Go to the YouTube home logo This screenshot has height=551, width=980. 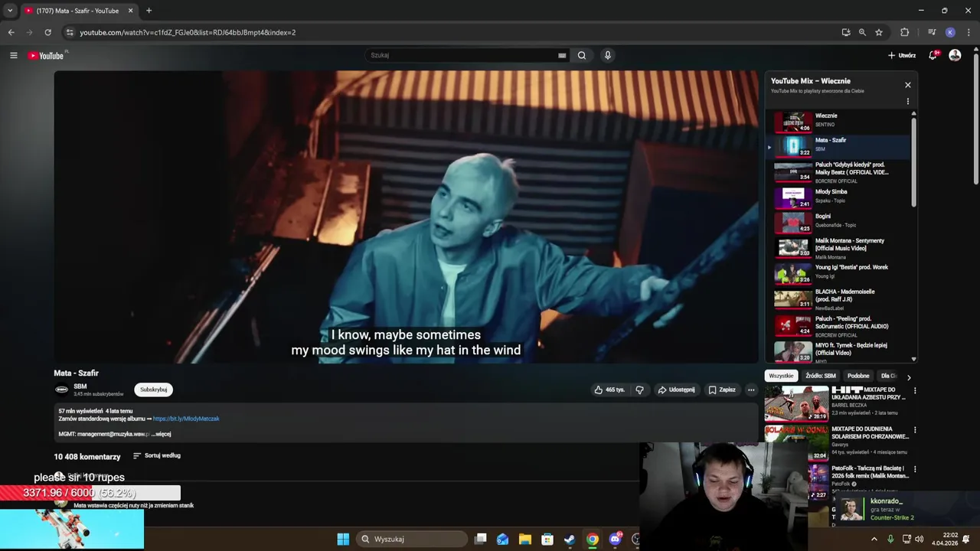tap(47, 55)
